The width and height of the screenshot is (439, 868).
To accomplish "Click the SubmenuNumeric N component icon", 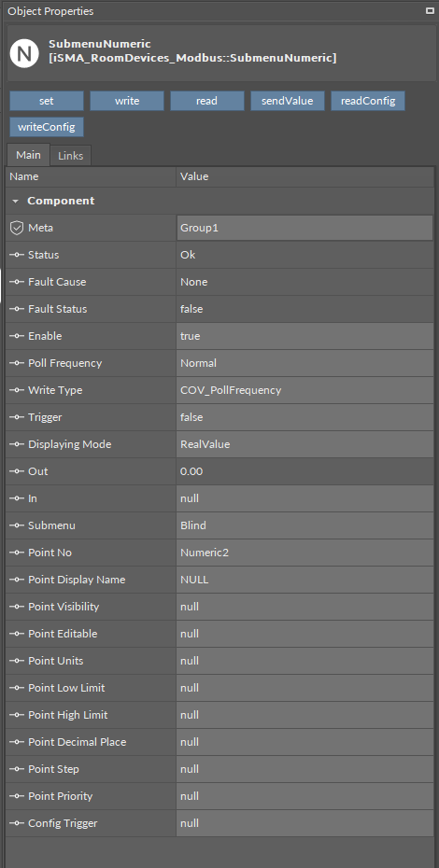I will click(24, 54).
